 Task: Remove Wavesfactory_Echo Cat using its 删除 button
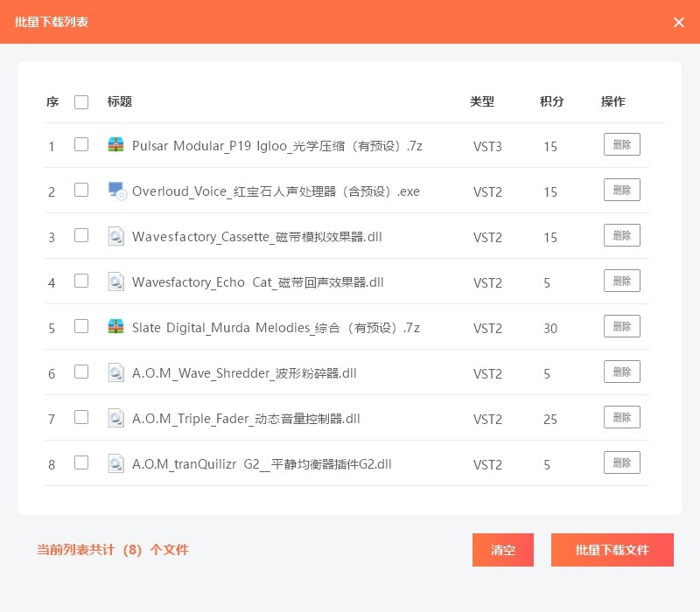[x=621, y=281]
